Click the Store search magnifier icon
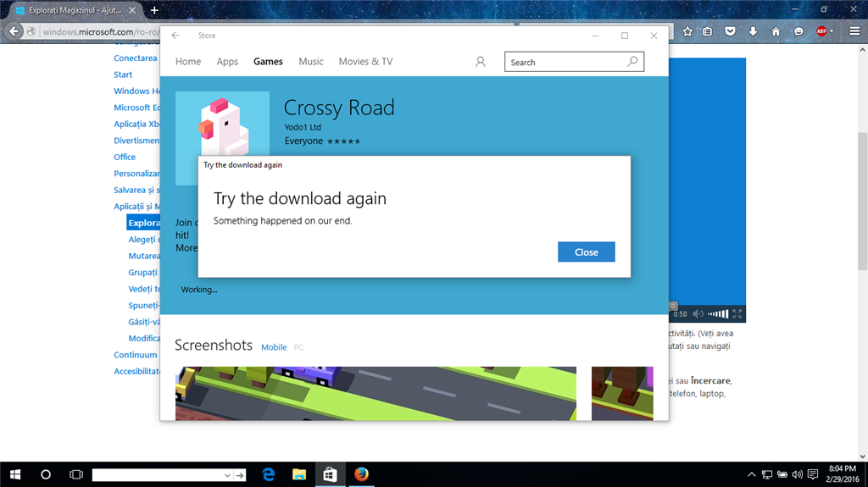 pos(632,62)
